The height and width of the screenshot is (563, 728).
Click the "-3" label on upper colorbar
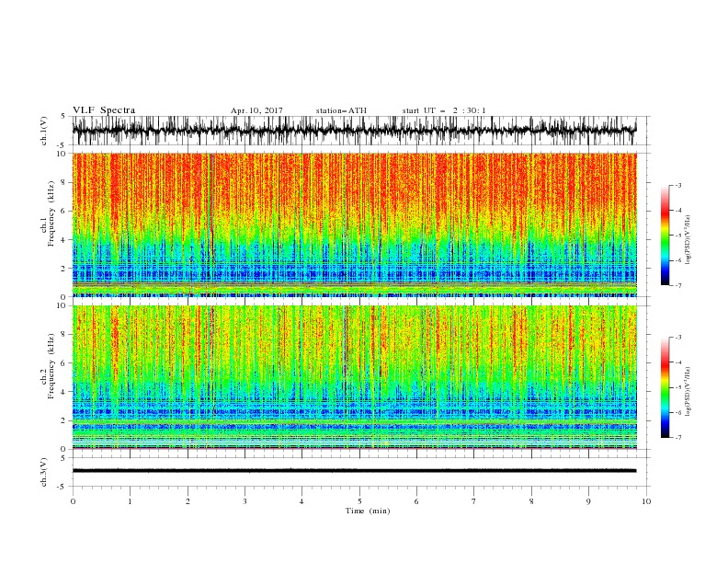677,185
